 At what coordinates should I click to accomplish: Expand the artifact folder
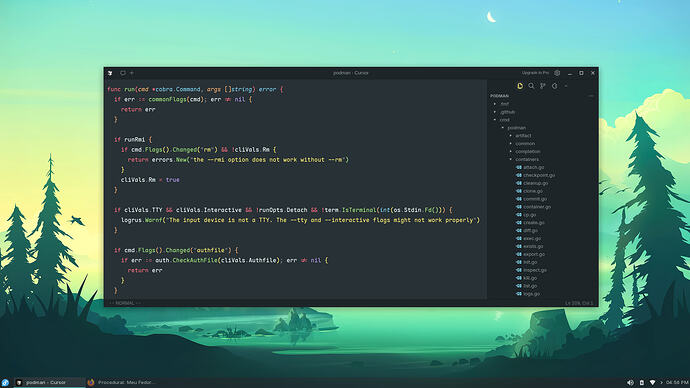(x=523, y=135)
